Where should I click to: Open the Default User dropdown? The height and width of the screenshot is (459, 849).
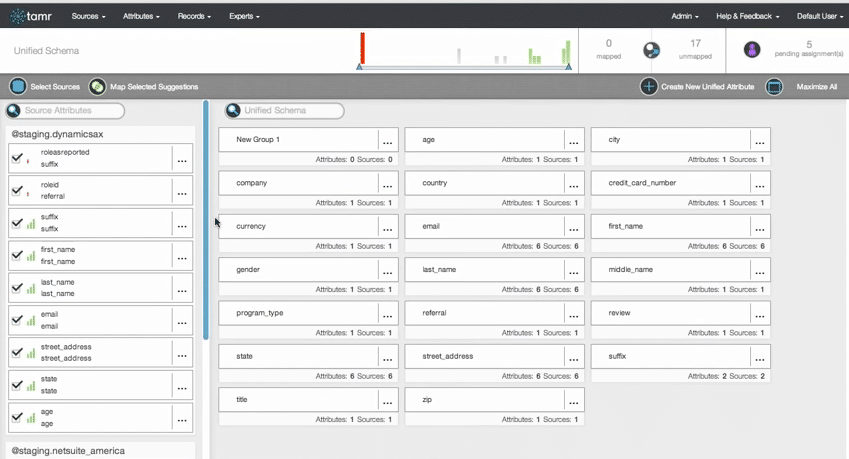(819, 16)
